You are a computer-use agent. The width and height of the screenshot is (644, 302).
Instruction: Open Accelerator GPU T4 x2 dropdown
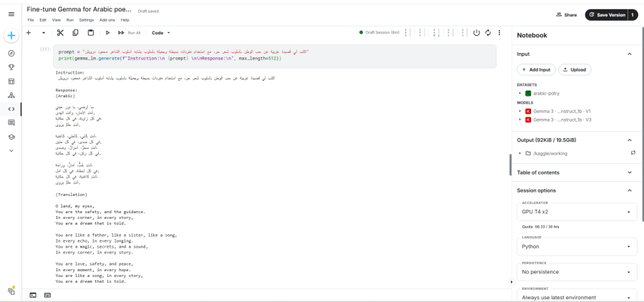[577, 212]
